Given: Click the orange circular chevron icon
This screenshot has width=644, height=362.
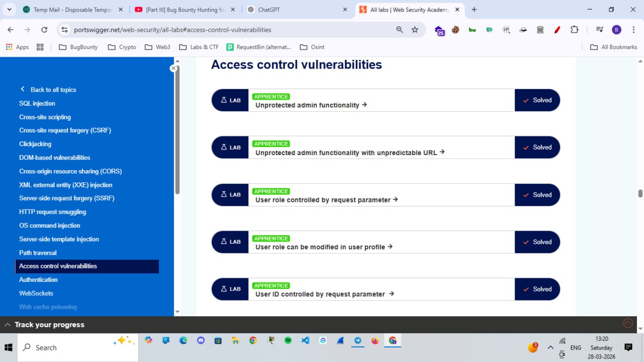Looking at the screenshot, I should (x=628, y=323).
